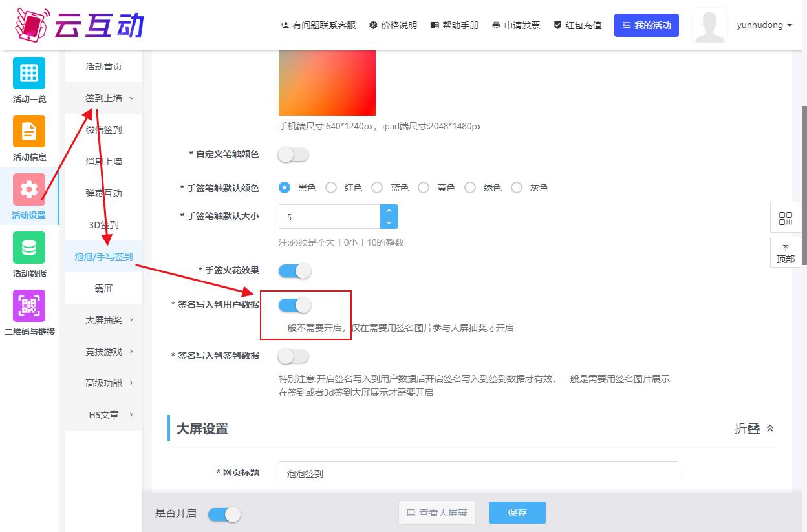
Task: Click the gradient background image preview
Action: tap(327, 83)
